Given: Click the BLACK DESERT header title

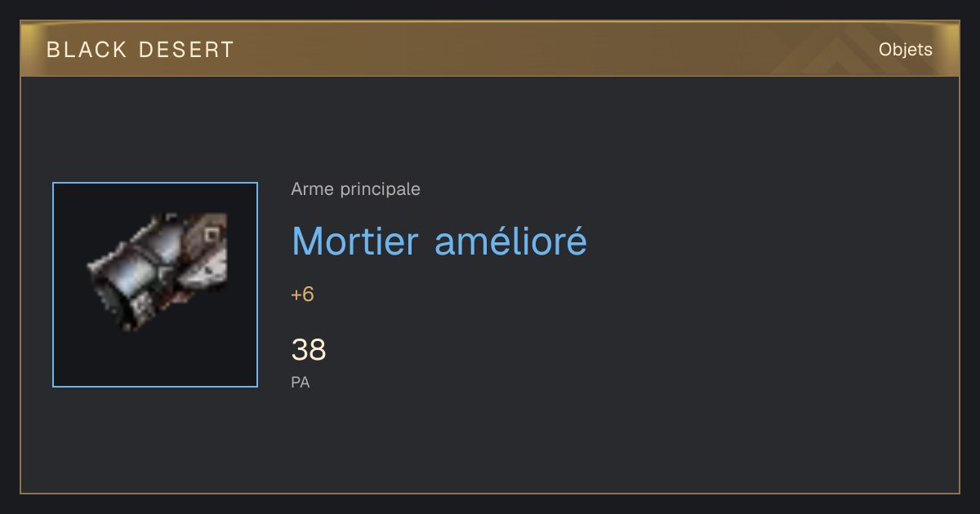Looking at the screenshot, I should point(140,50).
